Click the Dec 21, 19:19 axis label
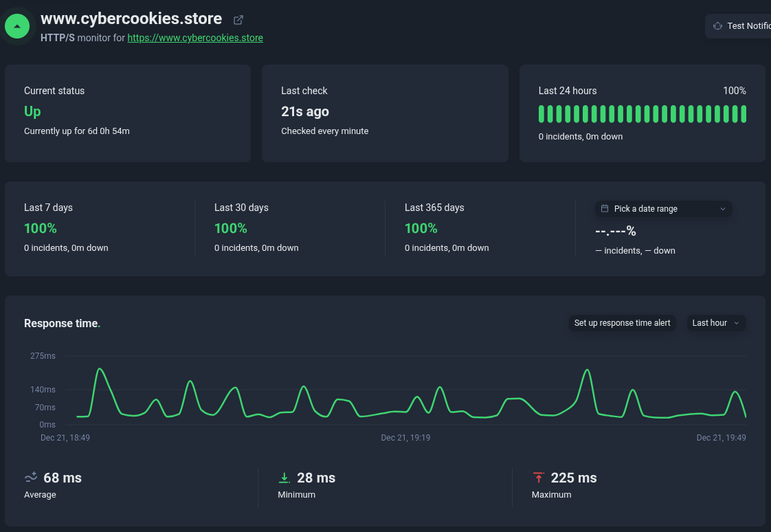This screenshot has height=532, width=771. 405,437
